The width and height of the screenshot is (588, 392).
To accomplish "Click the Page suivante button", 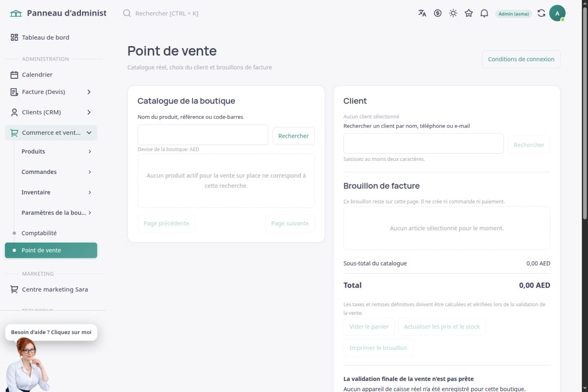I will tap(290, 223).
